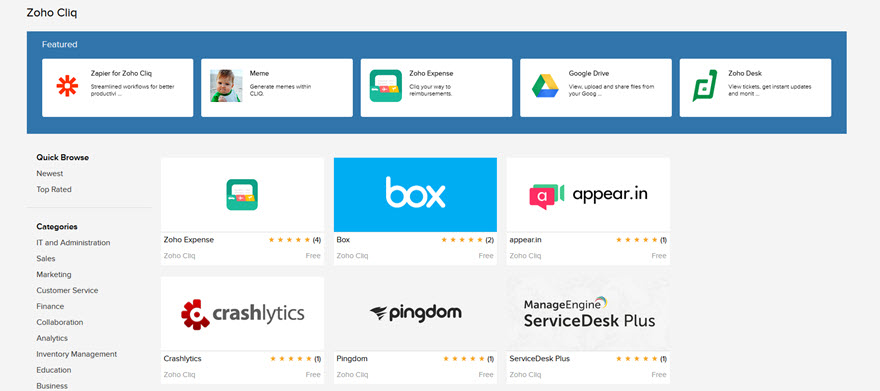The image size is (880, 391).
Task: Click the Google Drive featured title
Action: point(589,73)
